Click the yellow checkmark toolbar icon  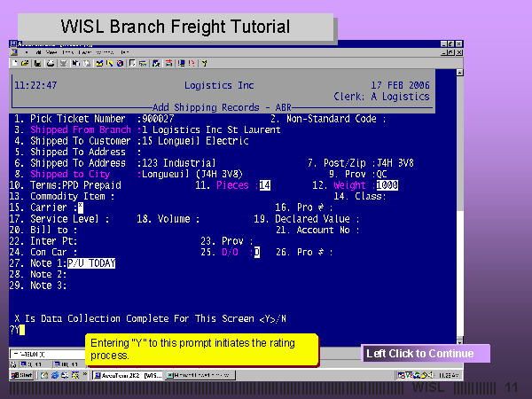click(99, 63)
